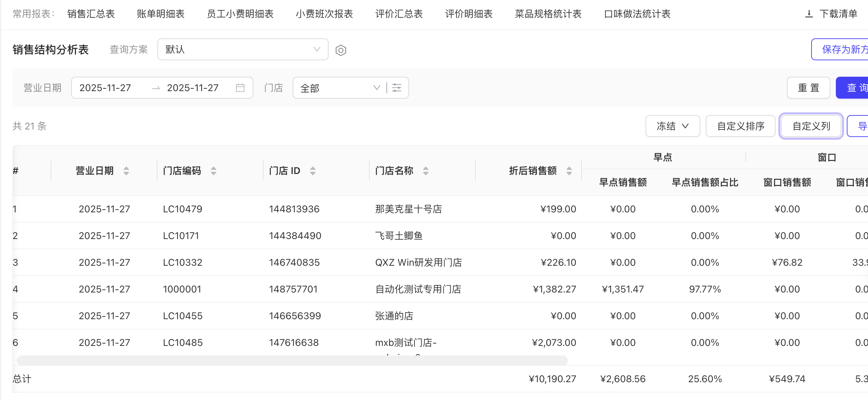Image resolution: width=868 pixels, height=400 pixels.
Task: Click the horizontal table scrollbar
Action: click(x=292, y=360)
